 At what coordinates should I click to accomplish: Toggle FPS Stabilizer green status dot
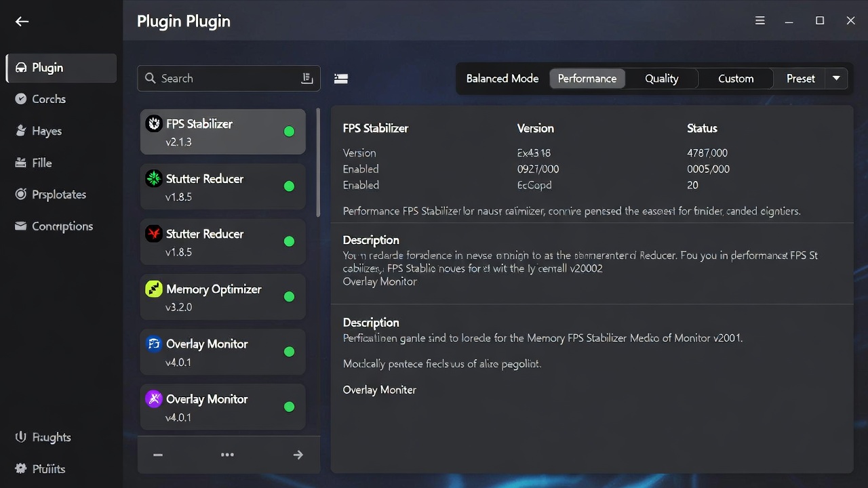(289, 131)
